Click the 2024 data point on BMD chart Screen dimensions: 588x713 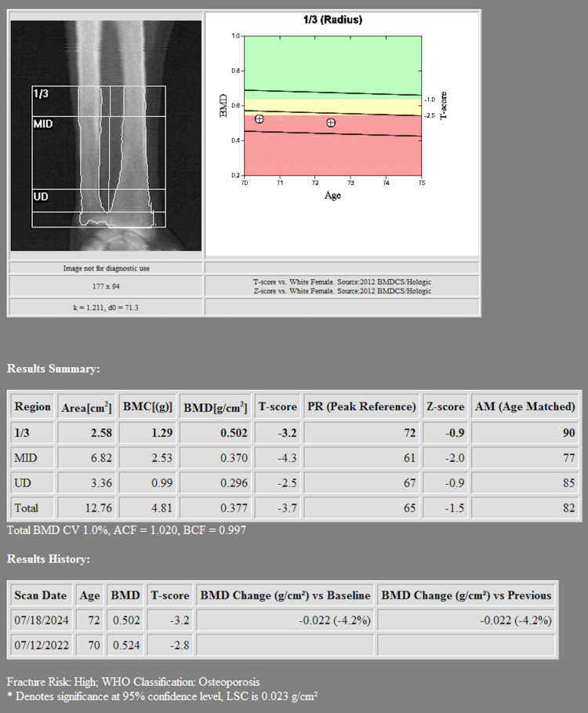331,122
